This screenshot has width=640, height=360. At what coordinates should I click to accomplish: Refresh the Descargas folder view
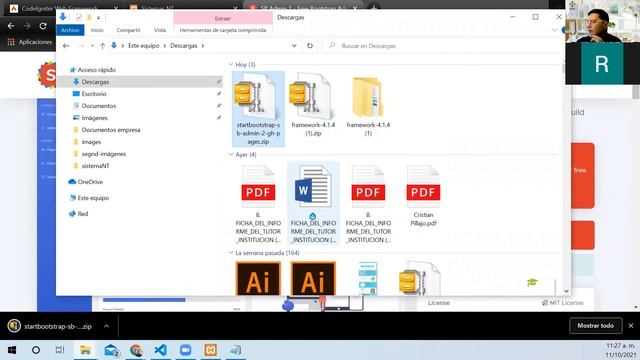[x=310, y=46]
